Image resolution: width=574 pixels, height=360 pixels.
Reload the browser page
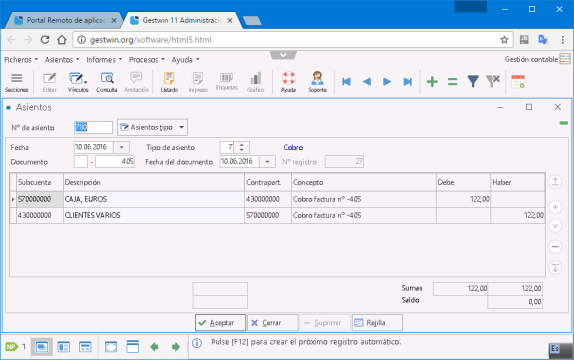(x=45, y=40)
